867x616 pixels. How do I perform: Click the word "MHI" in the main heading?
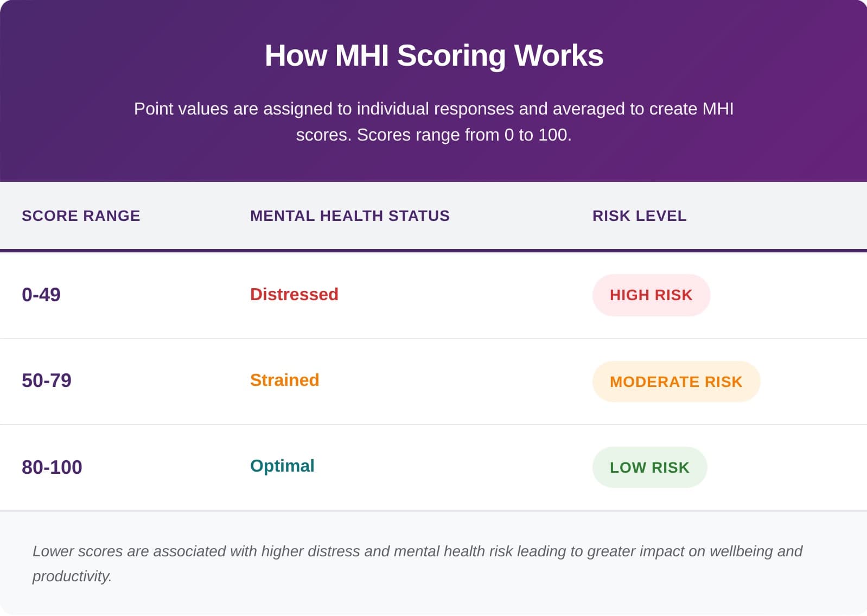361,55
